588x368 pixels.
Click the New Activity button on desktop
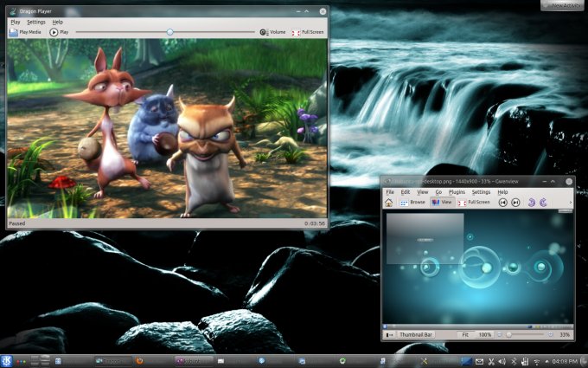562,5
